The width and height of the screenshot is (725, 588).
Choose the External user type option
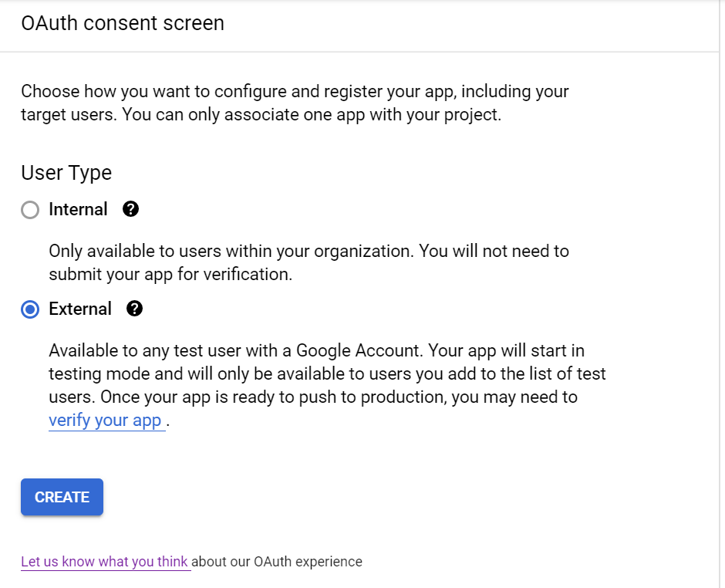30,309
